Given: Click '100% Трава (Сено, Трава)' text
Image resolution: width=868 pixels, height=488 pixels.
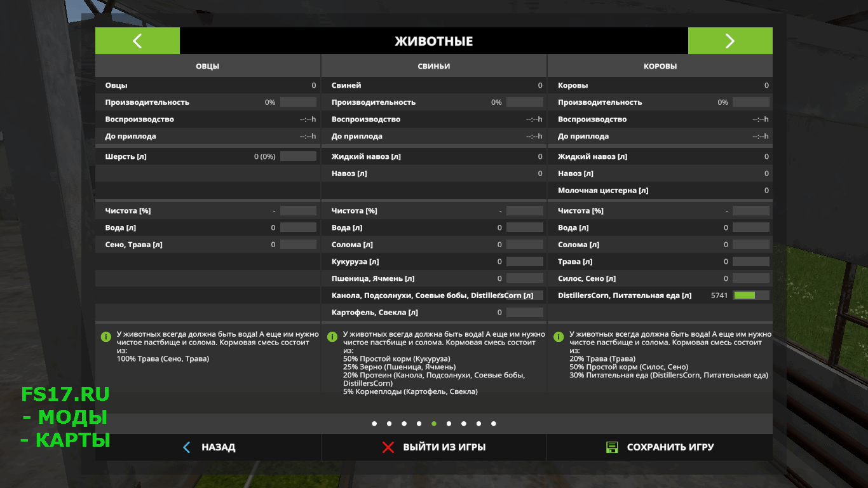Looking at the screenshot, I should point(163,359).
